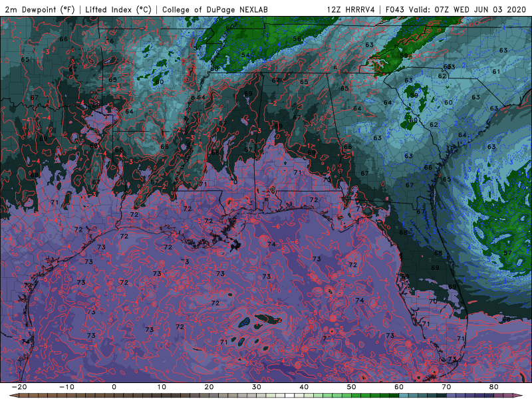
Task: Click the "70" label on the color scale
Action: (446, 387)
